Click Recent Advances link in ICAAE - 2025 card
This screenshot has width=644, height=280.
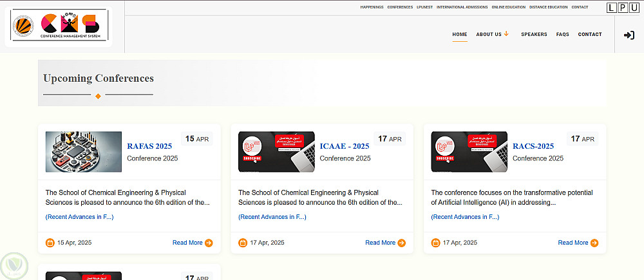coord(272,217)
